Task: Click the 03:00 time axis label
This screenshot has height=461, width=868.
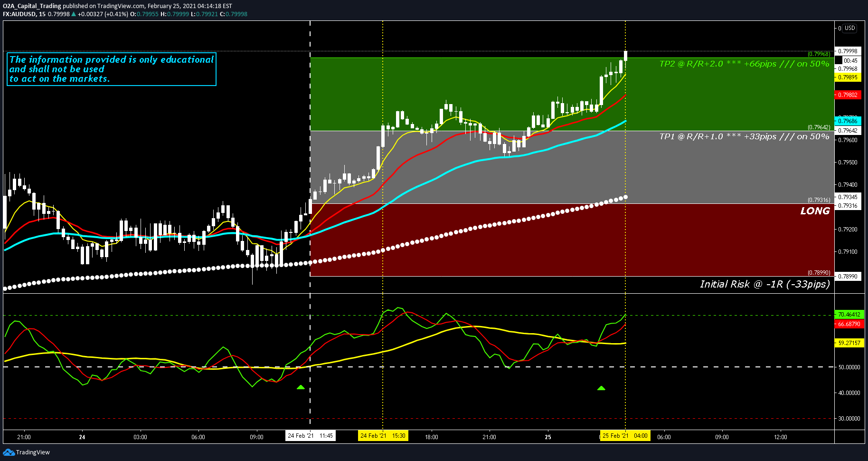Action: [140, 437]
